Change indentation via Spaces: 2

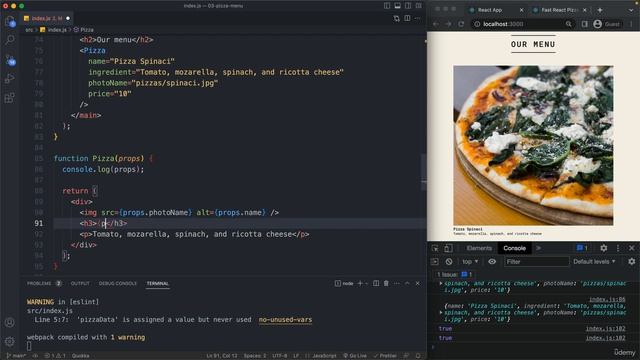coord(255,356)
